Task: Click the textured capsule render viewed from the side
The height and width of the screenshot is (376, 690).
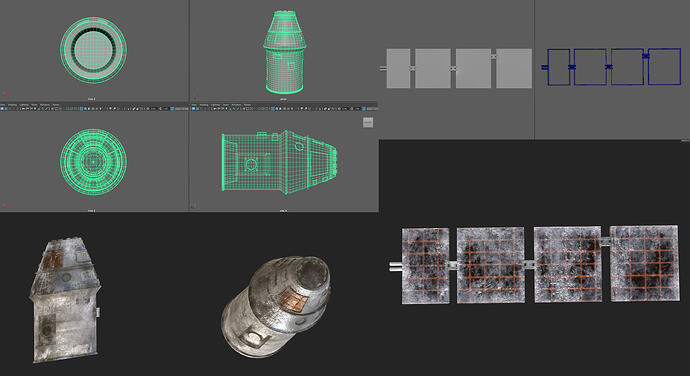Action: coord(65,300)
